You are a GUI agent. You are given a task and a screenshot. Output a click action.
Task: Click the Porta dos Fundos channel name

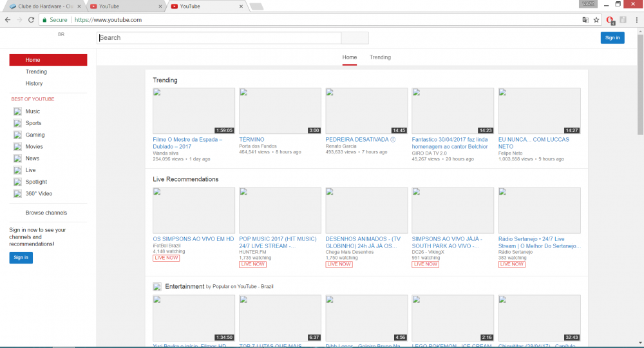(x=258, y=146)
